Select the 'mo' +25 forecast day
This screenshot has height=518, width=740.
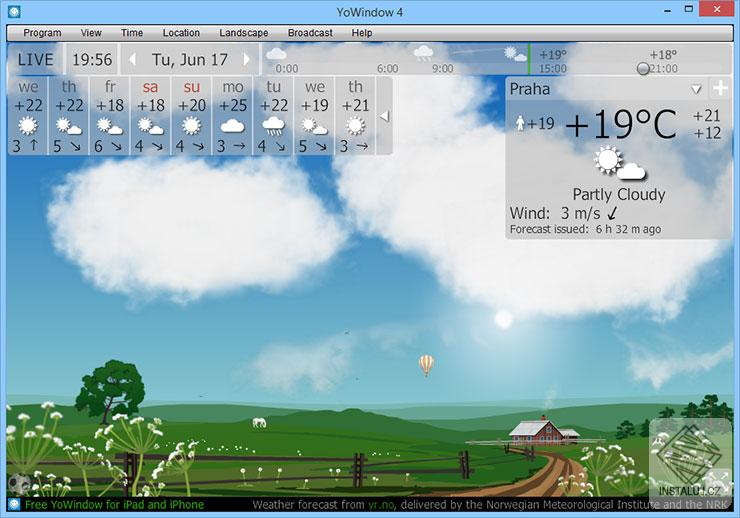(232, 116)
